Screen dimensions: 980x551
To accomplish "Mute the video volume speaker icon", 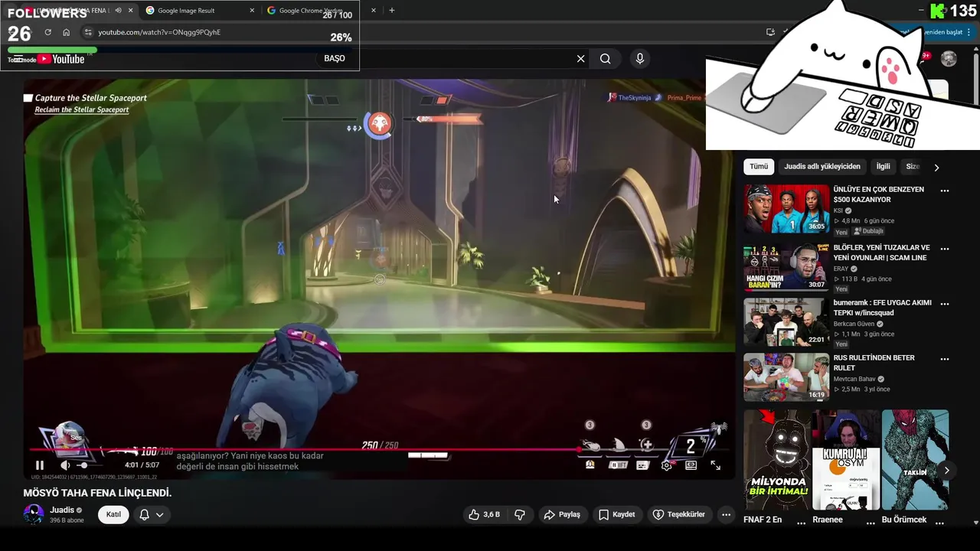I will (65, 465).
